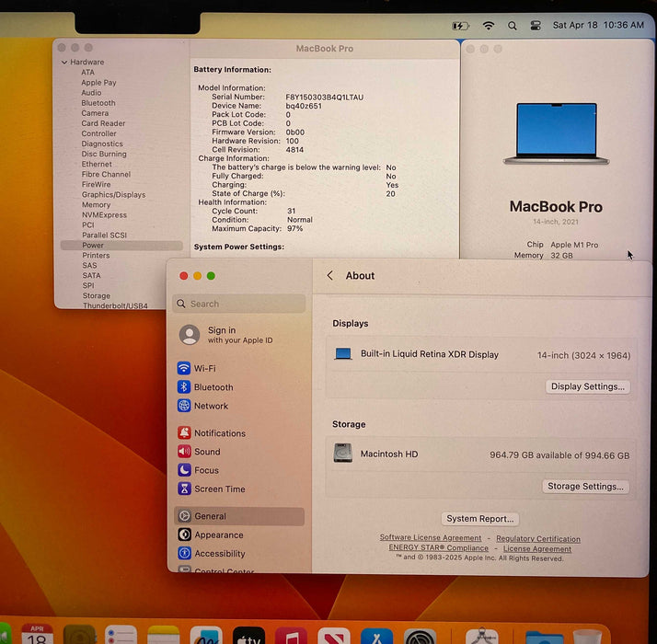Open the Software License Agreement link
The height and width of the screenshot is (644, 657).
[431, 537]
